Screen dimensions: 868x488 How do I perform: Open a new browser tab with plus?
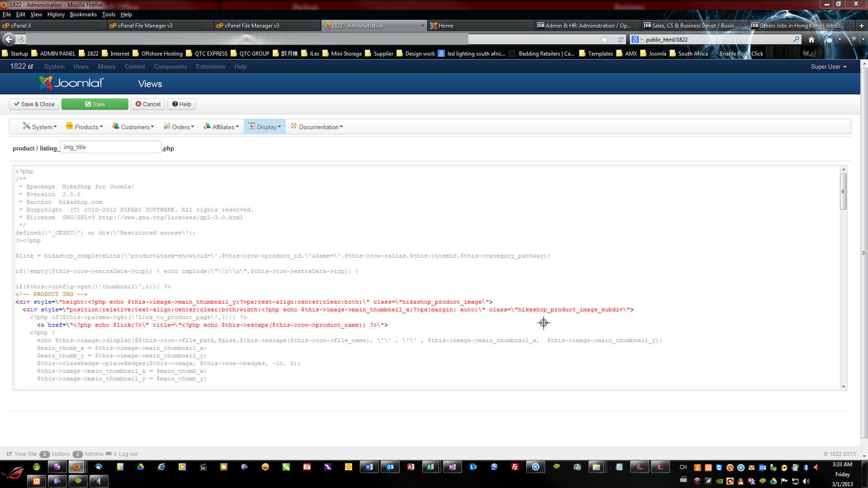(x=861, y=26)
